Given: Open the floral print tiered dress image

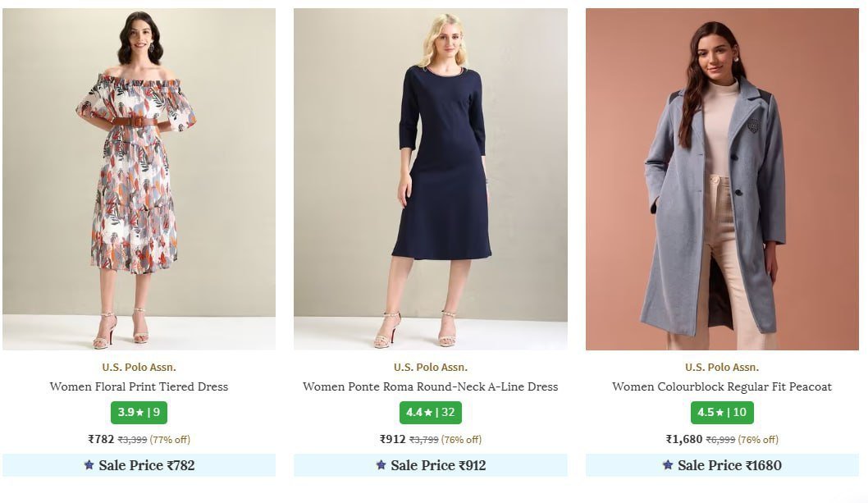Looking at the screenshot, I should click(x=139, y=179).
